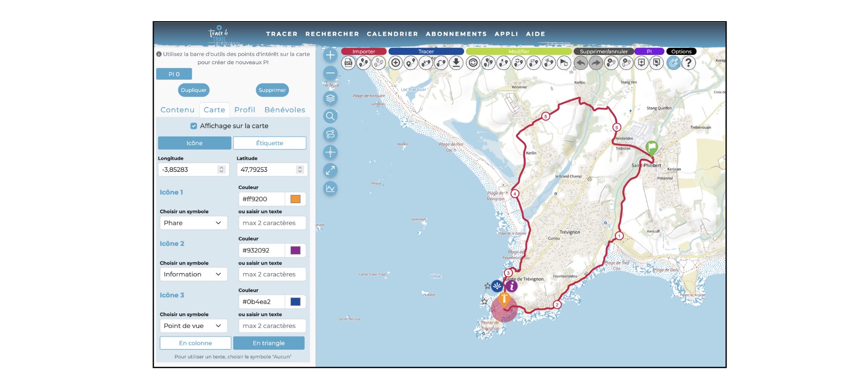The height and width of the screenshot is (390, 868).
Task: Uncheck Affichage sur la carte checkbox
Action: 194,126
